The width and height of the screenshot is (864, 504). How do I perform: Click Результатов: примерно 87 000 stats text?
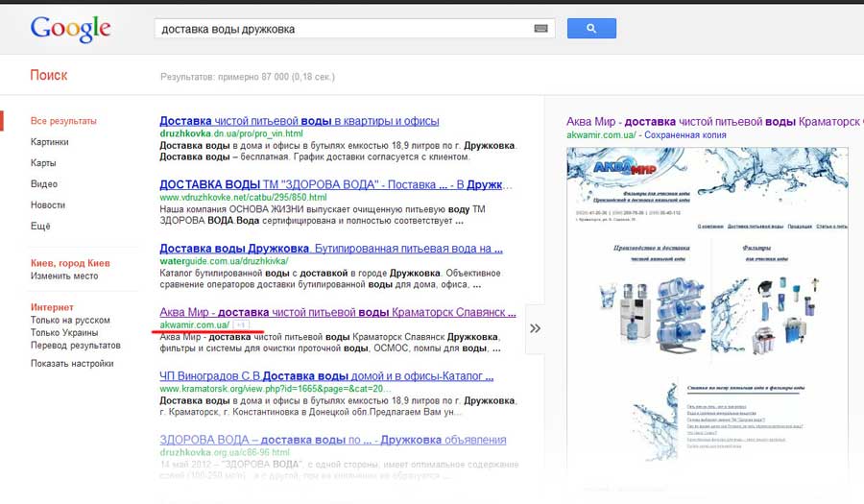click(248, 77)
